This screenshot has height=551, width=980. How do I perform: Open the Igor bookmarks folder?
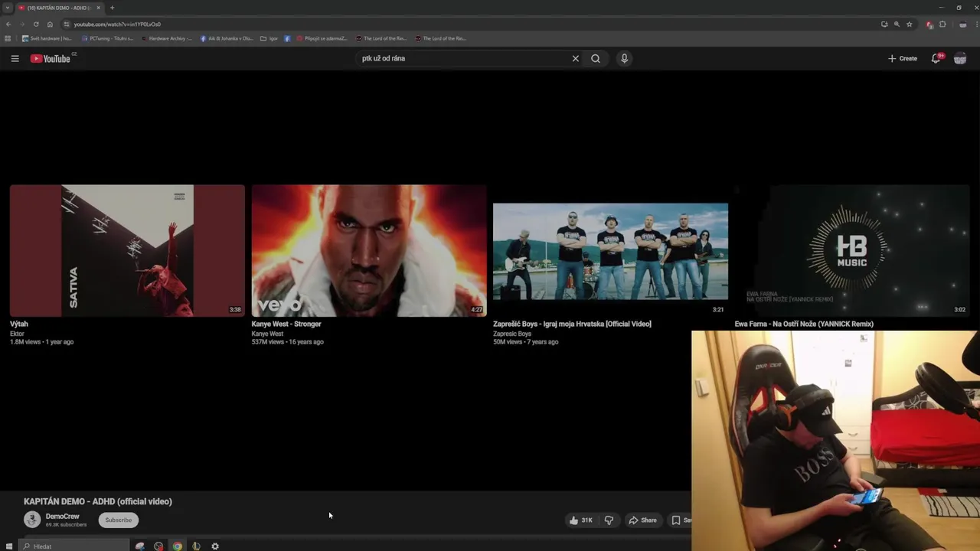point(269,38)
